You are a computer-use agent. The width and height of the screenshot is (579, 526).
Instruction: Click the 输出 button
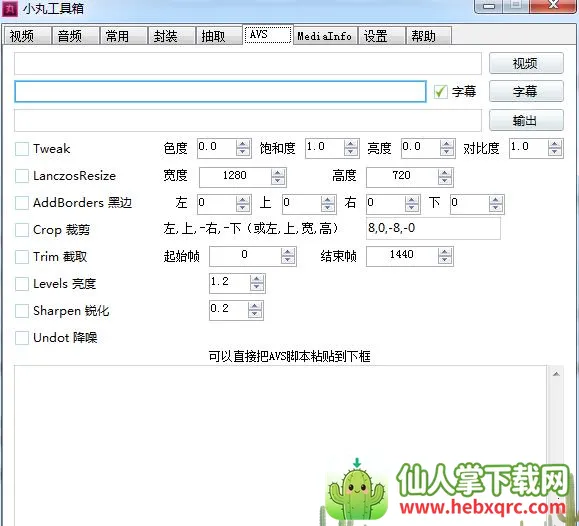coord(526,120)
